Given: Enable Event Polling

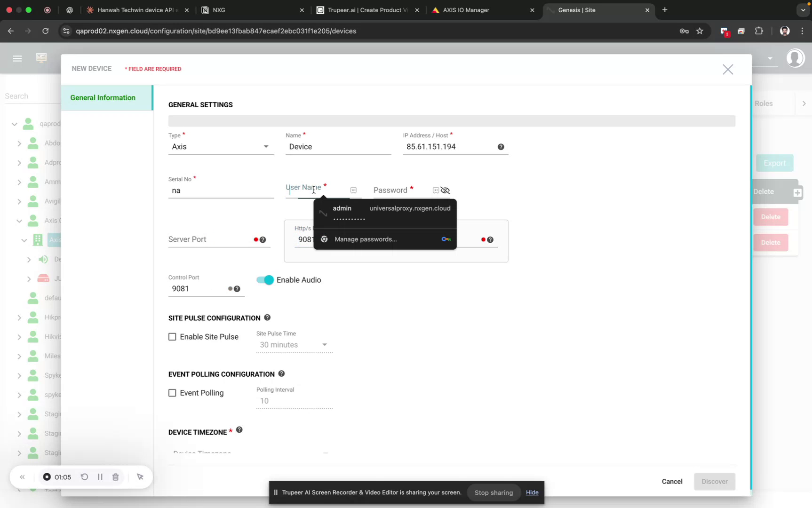Looking at the screenshot, I should (x=172, y=393).
